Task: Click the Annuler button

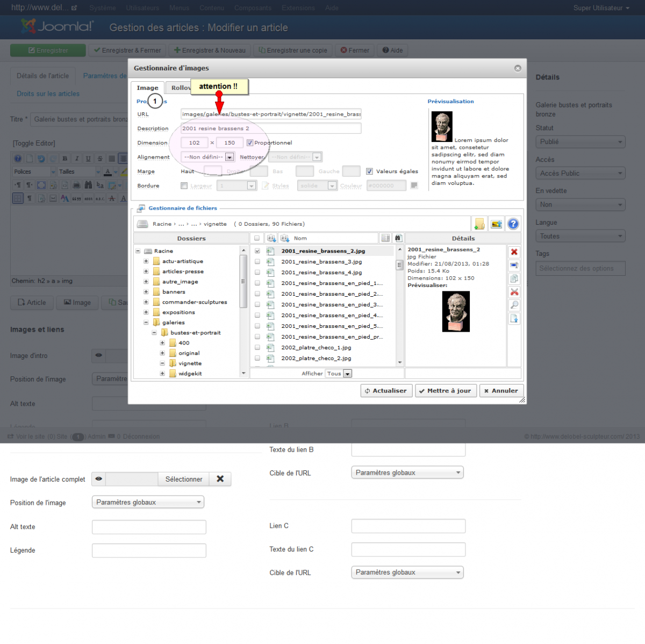Action: point(501,391)
